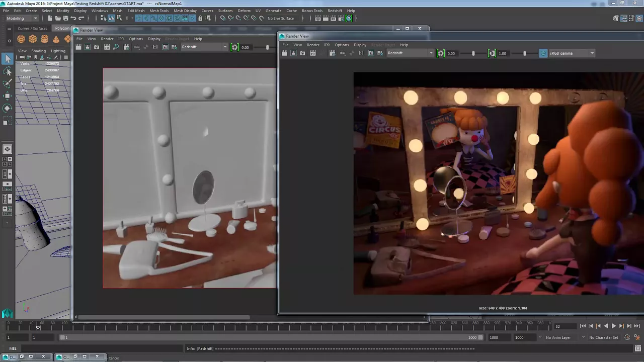Screen dimensions: 644x362
Task: Open the No Character Set dropdown
Action: coord(603,337)
